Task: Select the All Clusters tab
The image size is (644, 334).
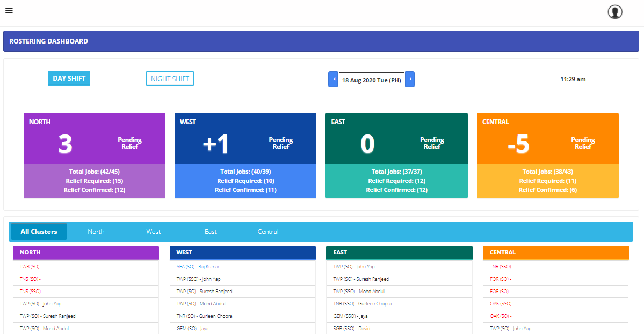Action: tap(38, 231)
